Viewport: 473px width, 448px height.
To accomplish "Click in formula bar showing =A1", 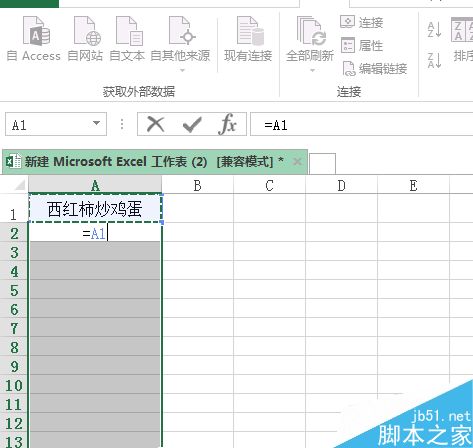I will [361, 124].
